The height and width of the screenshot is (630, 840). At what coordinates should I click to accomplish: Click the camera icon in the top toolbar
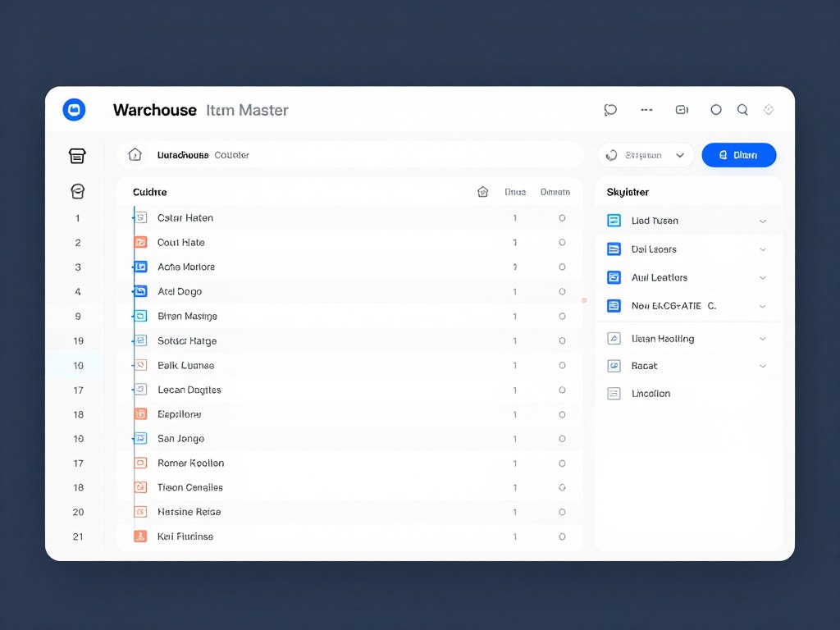click(x=682, y=109)
